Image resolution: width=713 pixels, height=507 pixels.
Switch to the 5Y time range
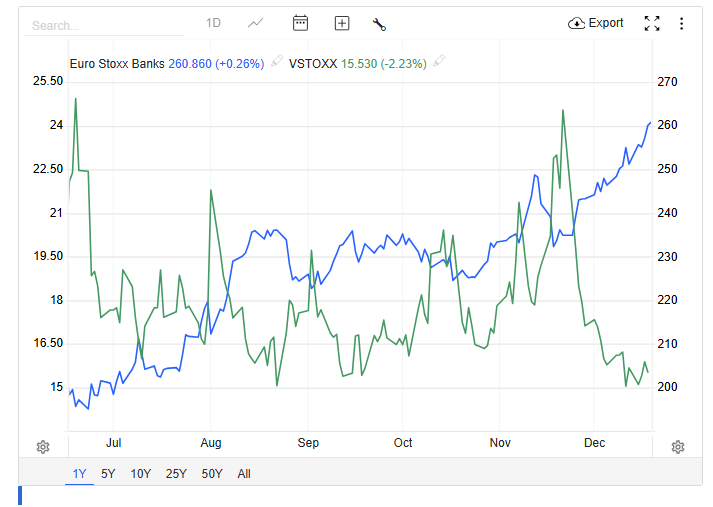(x=108, y=474)
